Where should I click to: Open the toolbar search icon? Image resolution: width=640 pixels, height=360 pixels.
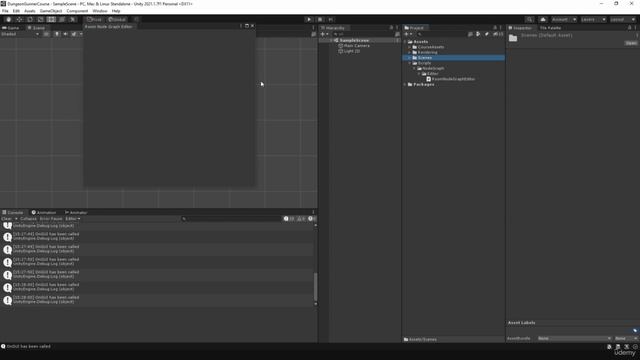[529, 20]
